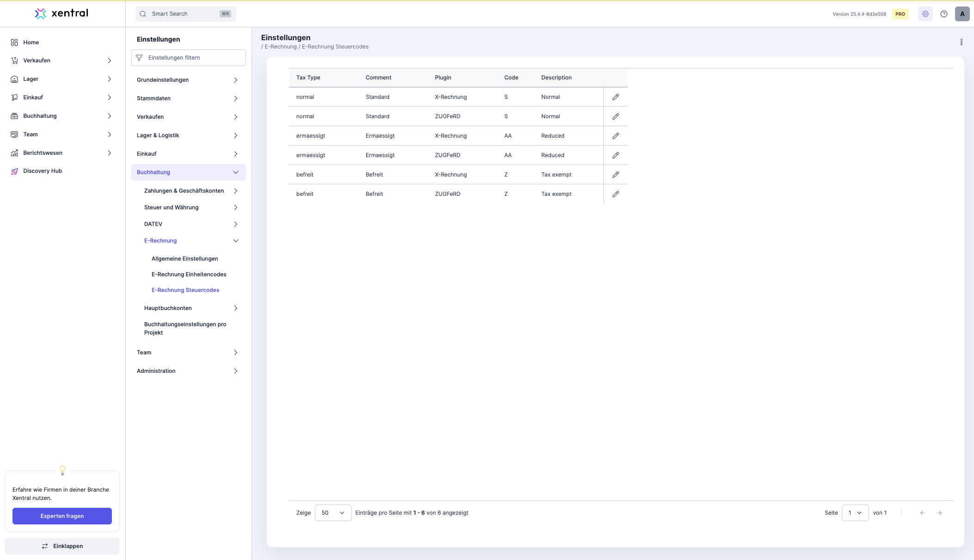Open E-Rechnung Einheitencodes settings page
The height and width of the screenshot is (560, 974).
[189, 274]
